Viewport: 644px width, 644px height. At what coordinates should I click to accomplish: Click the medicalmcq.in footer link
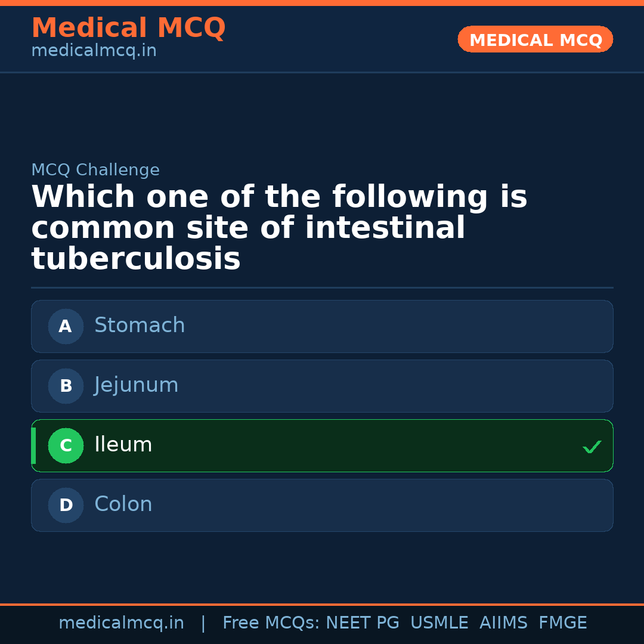click(x=122, y=623)
